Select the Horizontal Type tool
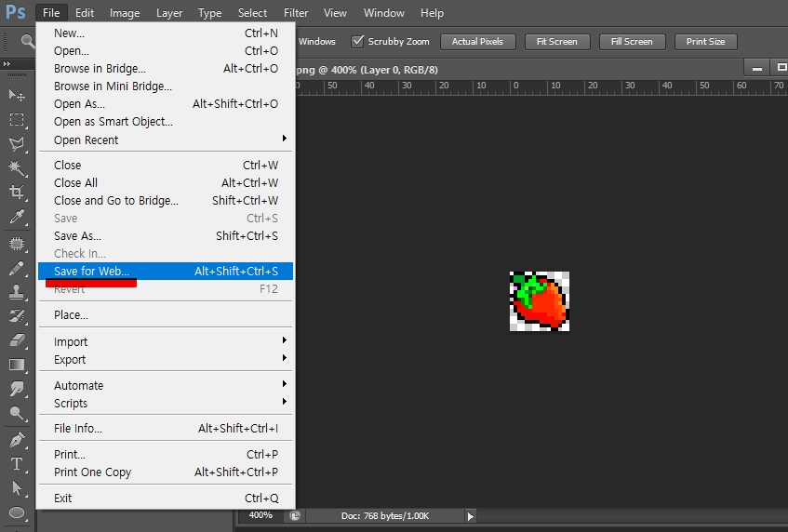788x532 pixels. 17,464
